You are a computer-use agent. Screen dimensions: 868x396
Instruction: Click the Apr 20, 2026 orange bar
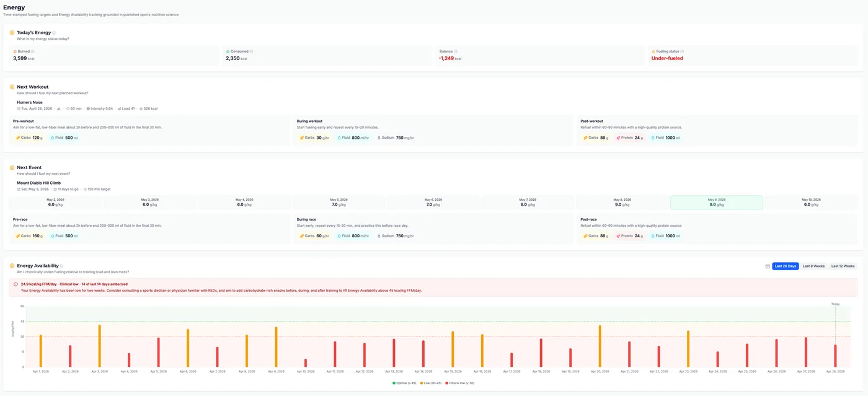[x=600, y=346]
